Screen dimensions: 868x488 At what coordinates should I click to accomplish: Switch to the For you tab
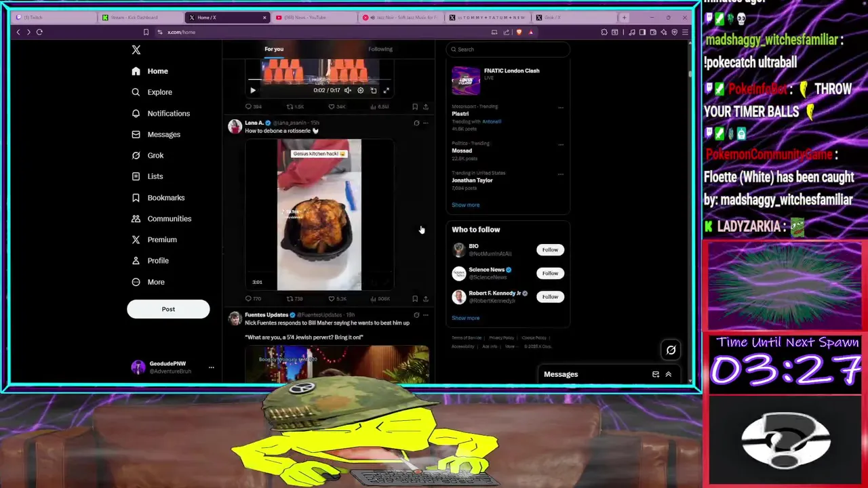[x=274, y=49]
